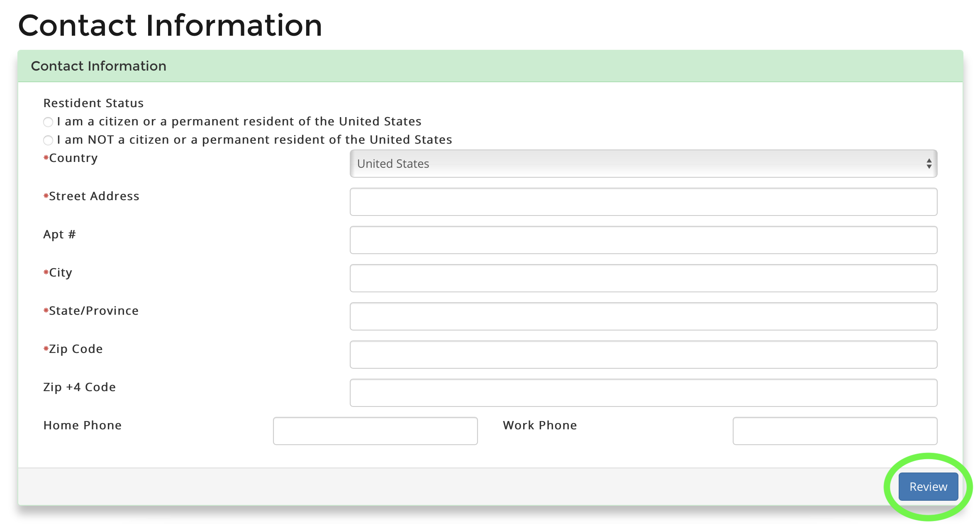This screenshot has height=524, width=980.
Task: Select citizen or permanent resident status
Action: (x=48, y=122)
